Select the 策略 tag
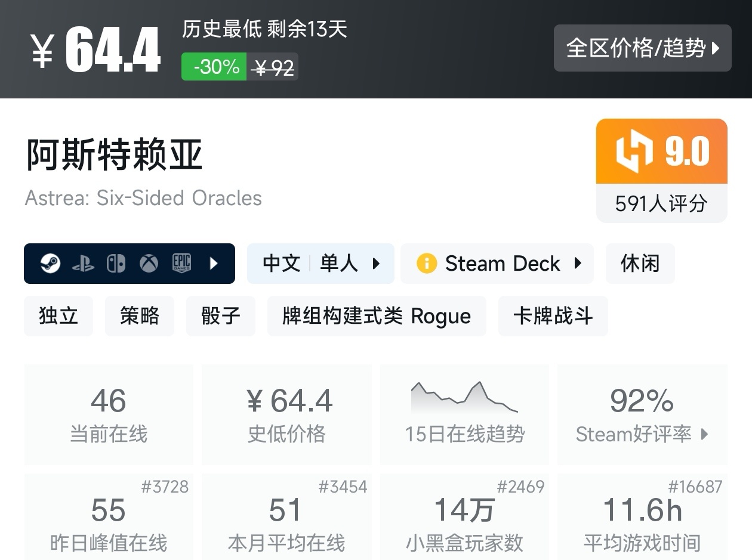This screenshot has width=752, height=560. click(140, 315)
